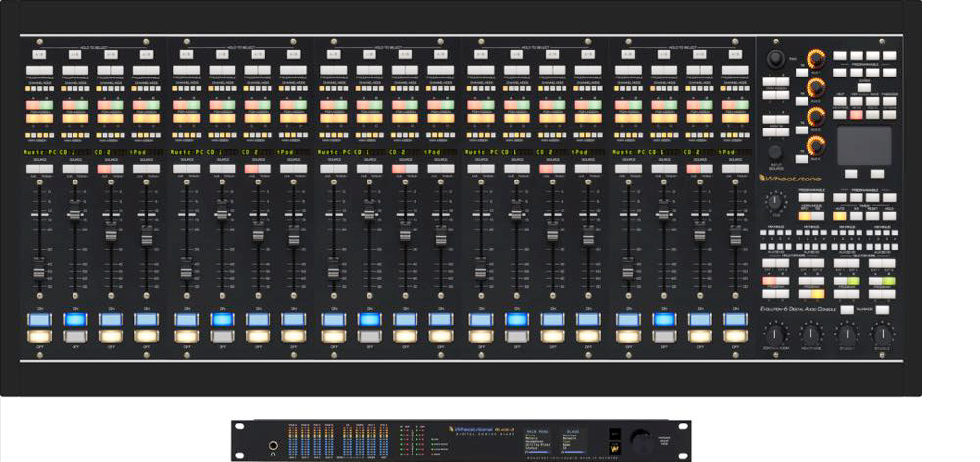Screen dimensions: 980x462
Task: Click the Studio 1 monitor knob
Action: [847, 335]
